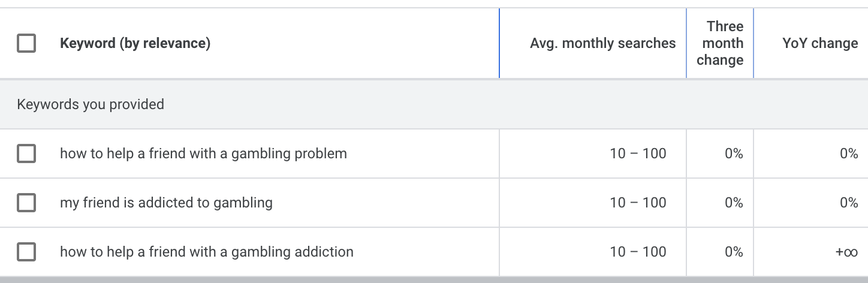Click the 10 – 100 searches value for "gambling addiction"

click(x=638, y=252)
